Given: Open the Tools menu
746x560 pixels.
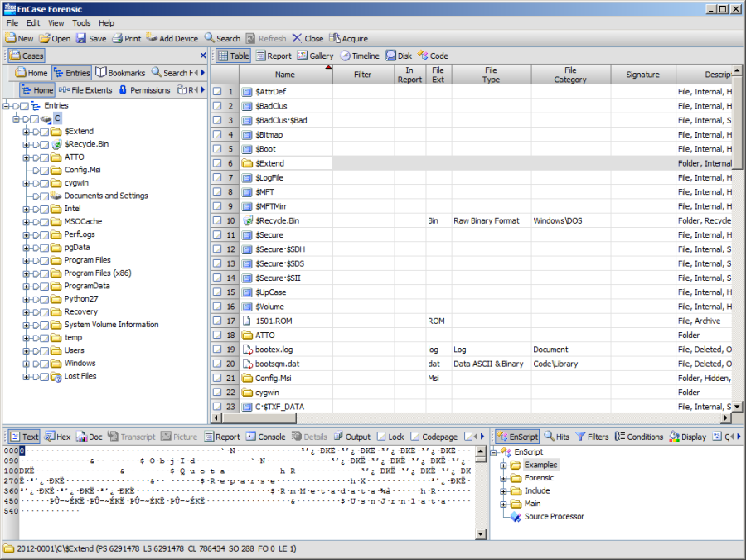Looking at the screenshot, I should point(81,23).
